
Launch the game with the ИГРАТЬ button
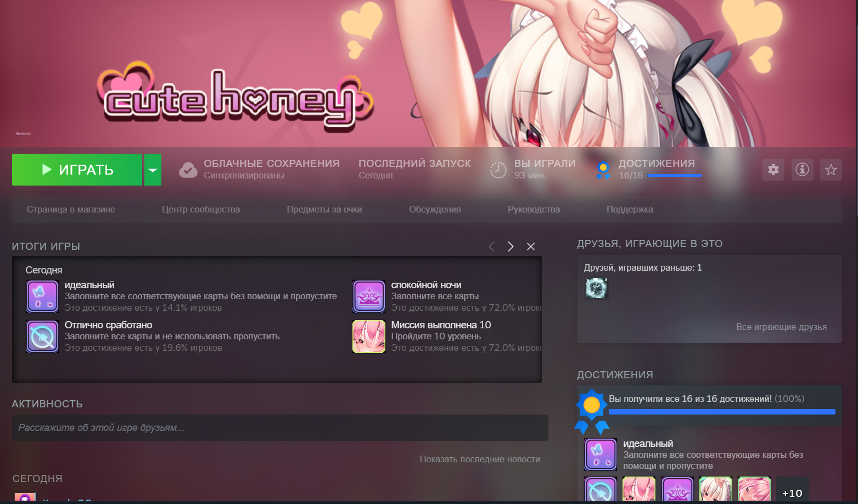tap(77, 170)
